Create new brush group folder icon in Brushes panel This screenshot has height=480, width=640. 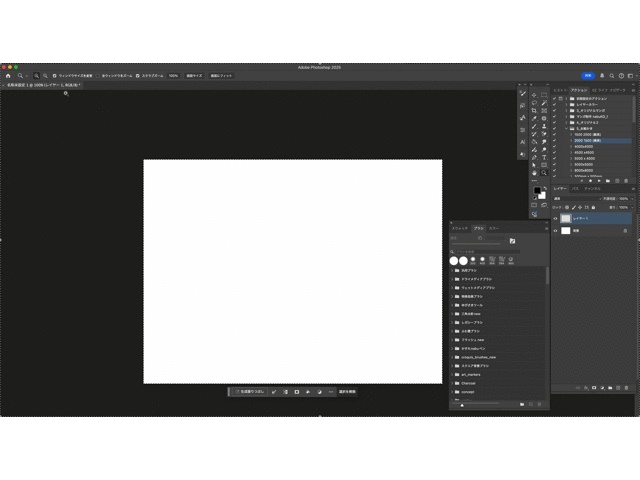pos(522,404)
